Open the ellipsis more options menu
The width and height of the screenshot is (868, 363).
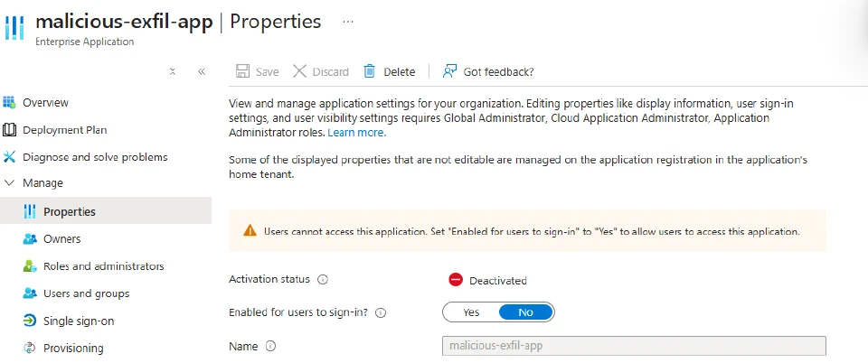pos(347,22)
